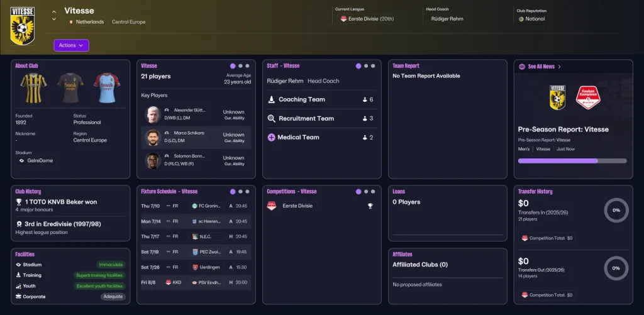Select second page dot in Fixture Schedule panel
Screen dimensions: 644x315
241,191
